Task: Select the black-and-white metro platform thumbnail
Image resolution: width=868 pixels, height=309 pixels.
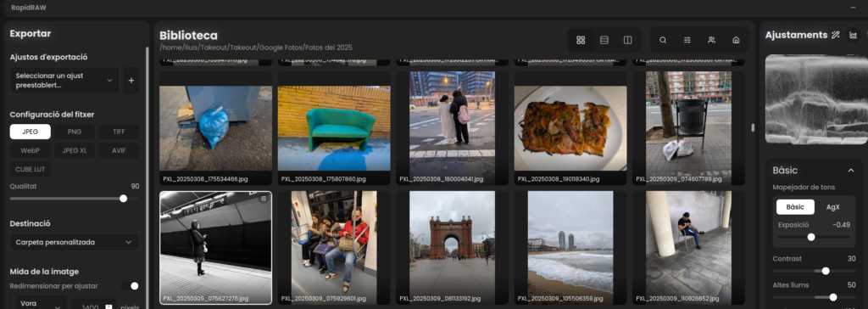Action: [216, 248]
